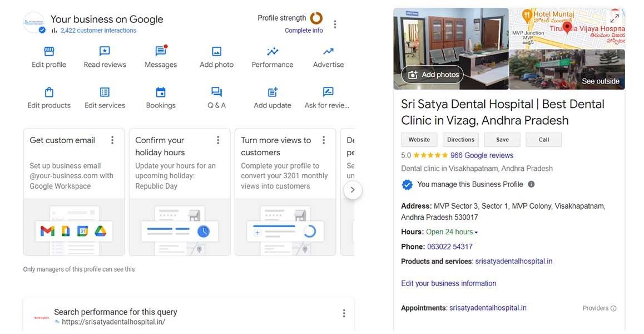Open the Appointments srisatyadentalhospital.in link

[488, 308]
